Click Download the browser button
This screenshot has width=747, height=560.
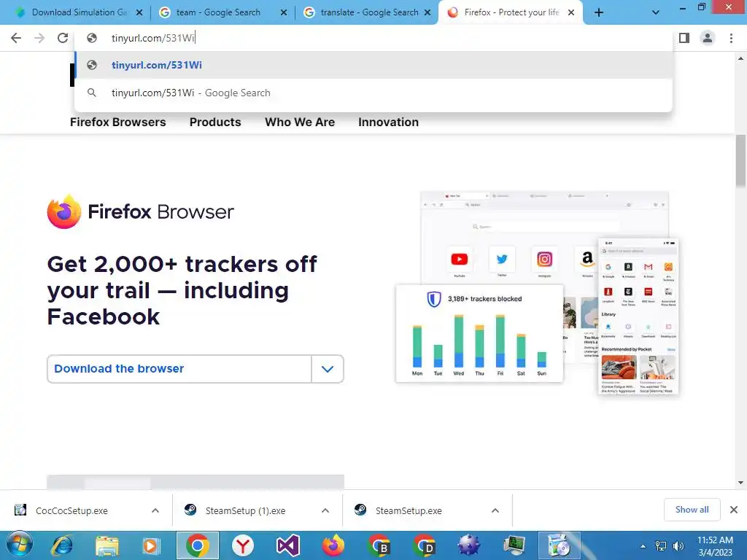(179, 368)
